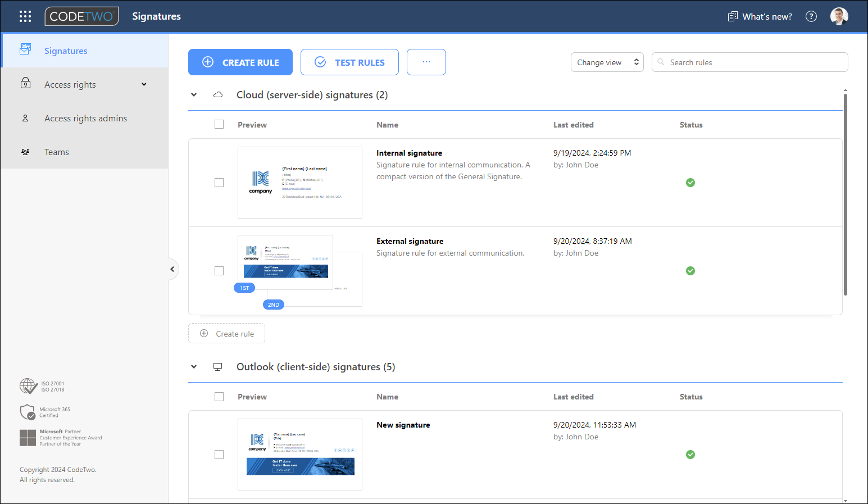Click the cloud table Status column header
868x504 pixels.
point(691,125)
